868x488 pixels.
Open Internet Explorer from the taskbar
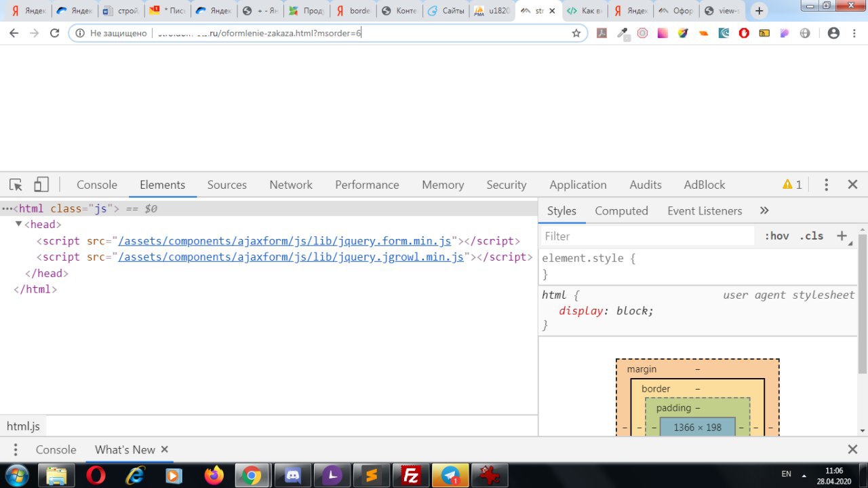[136, 476]
